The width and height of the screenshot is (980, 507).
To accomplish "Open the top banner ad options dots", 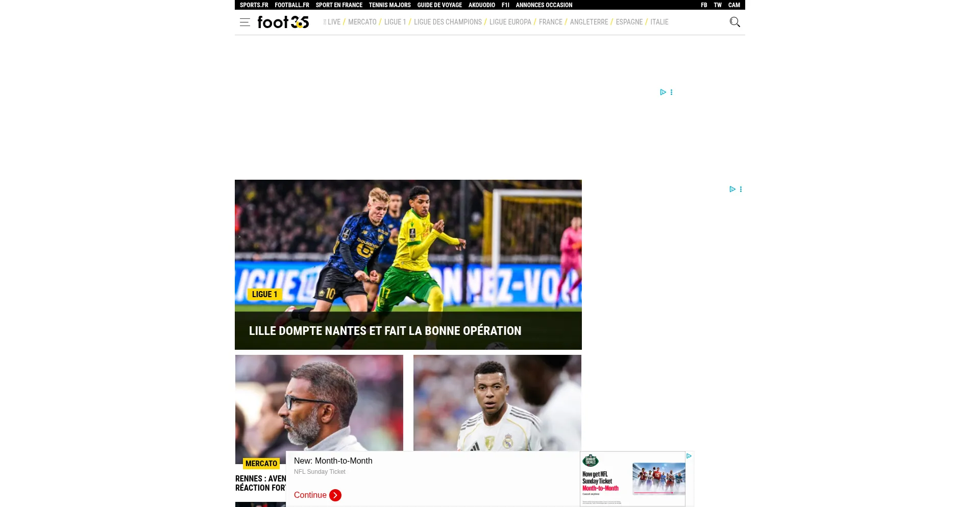I will click(671, 92).
